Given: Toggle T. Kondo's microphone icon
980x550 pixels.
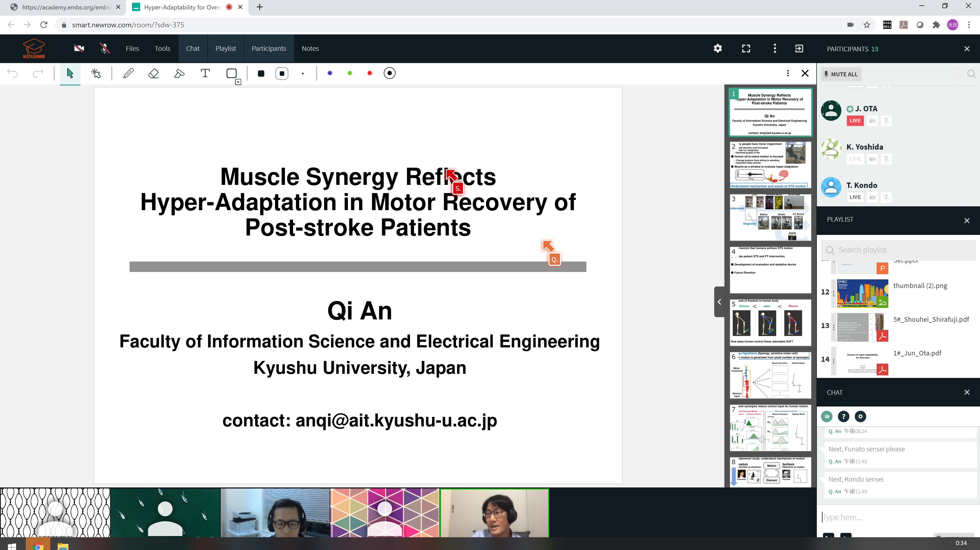Looking at the screenshot, I should 886,197.
